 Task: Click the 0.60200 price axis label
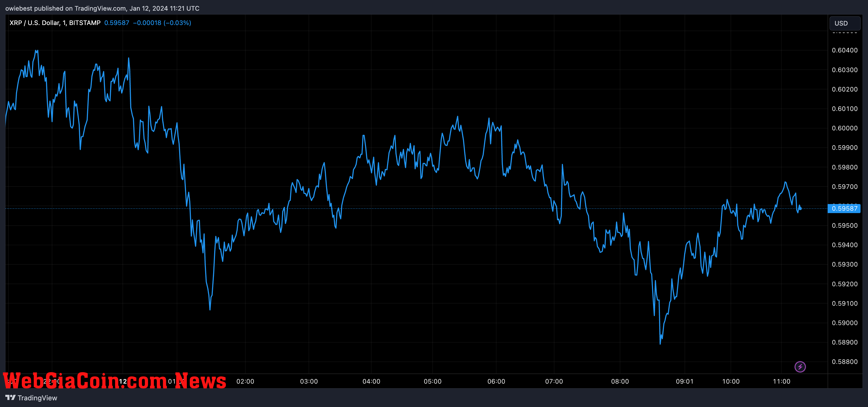(x=845, y=89)
